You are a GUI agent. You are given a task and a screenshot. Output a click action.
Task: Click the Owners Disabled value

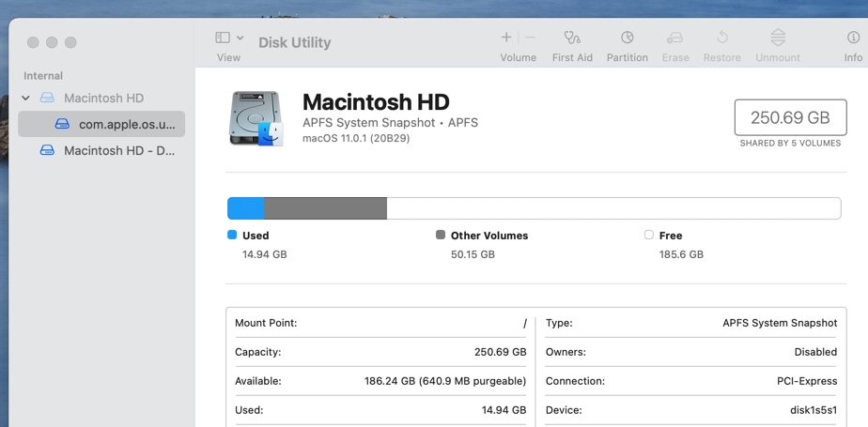click(815, 352)
